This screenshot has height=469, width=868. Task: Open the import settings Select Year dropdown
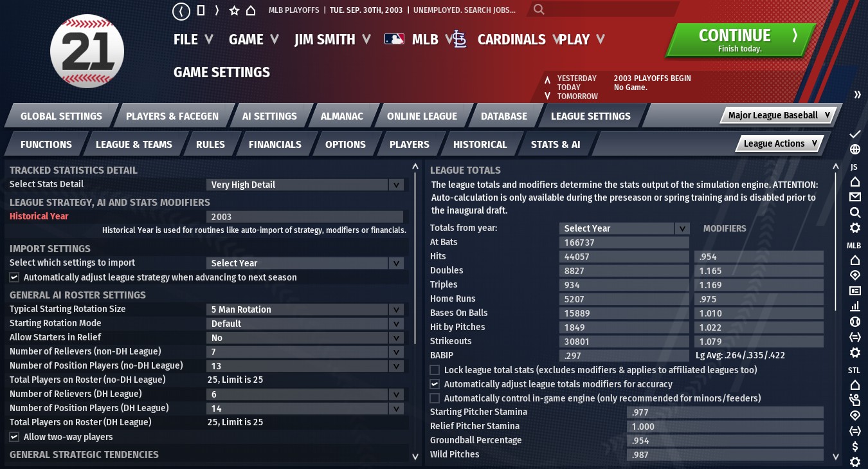coord(305,263)
